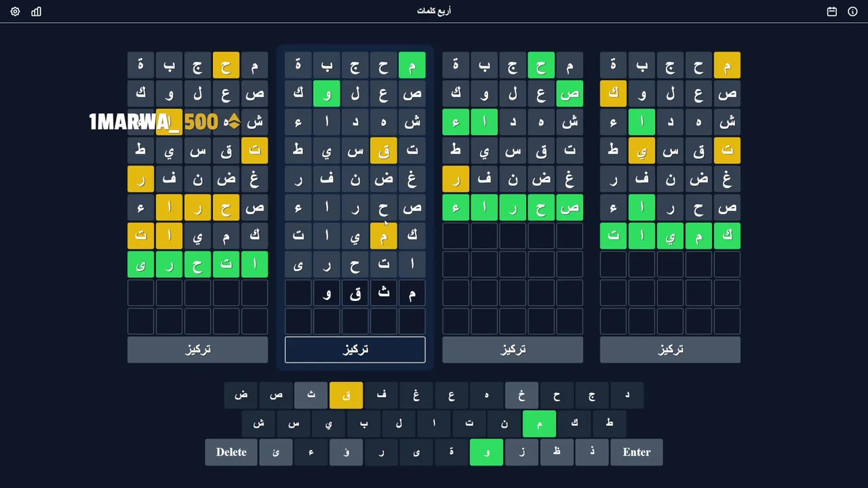The width and height of the screenshot is (868, 488).
Task: Click the أربع كلمات title text
Action: coord(434,12)
